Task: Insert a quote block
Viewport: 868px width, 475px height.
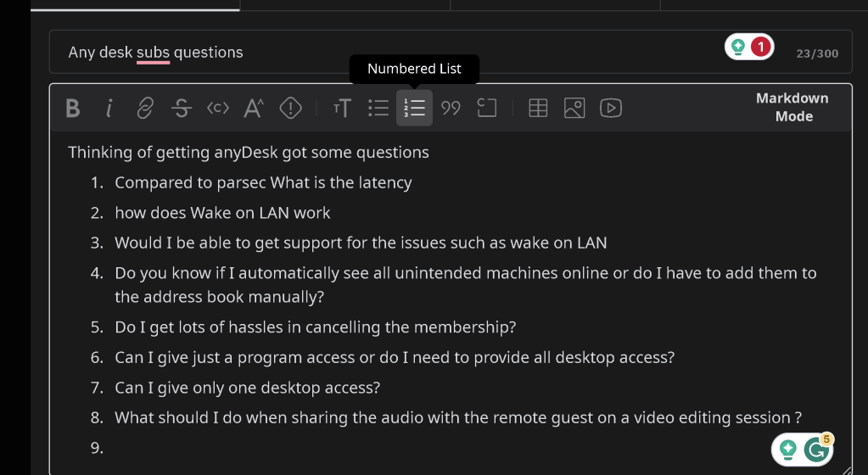Action: (451, 108)
